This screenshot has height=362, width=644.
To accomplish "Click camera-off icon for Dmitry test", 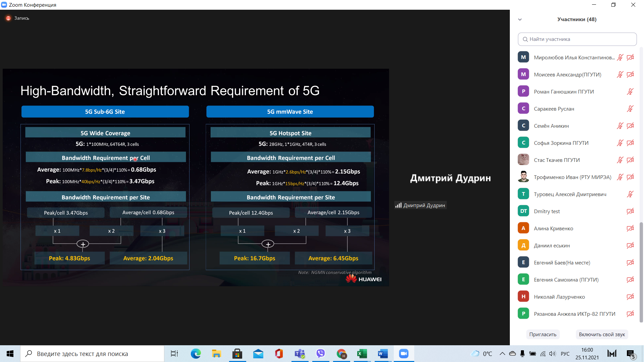I will click(630, 211).
